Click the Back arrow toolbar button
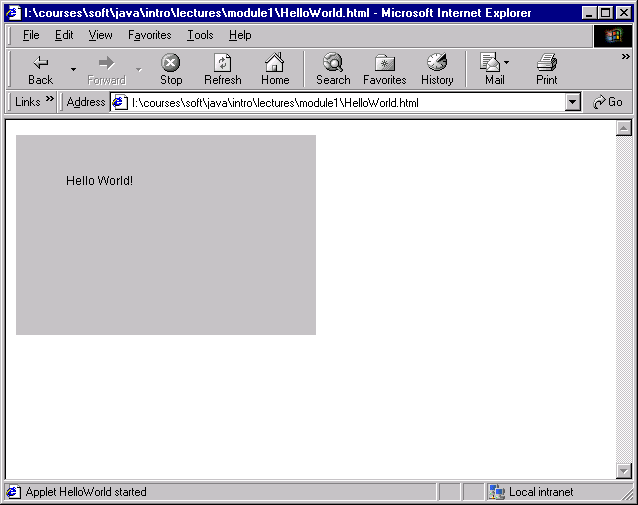The image size is (638, 505). tap(40, 69)
